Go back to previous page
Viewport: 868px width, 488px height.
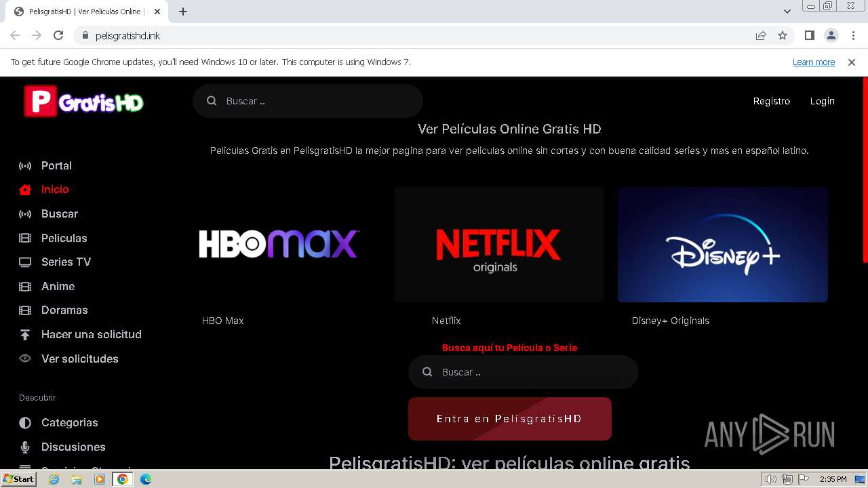[x=15, y=35]
